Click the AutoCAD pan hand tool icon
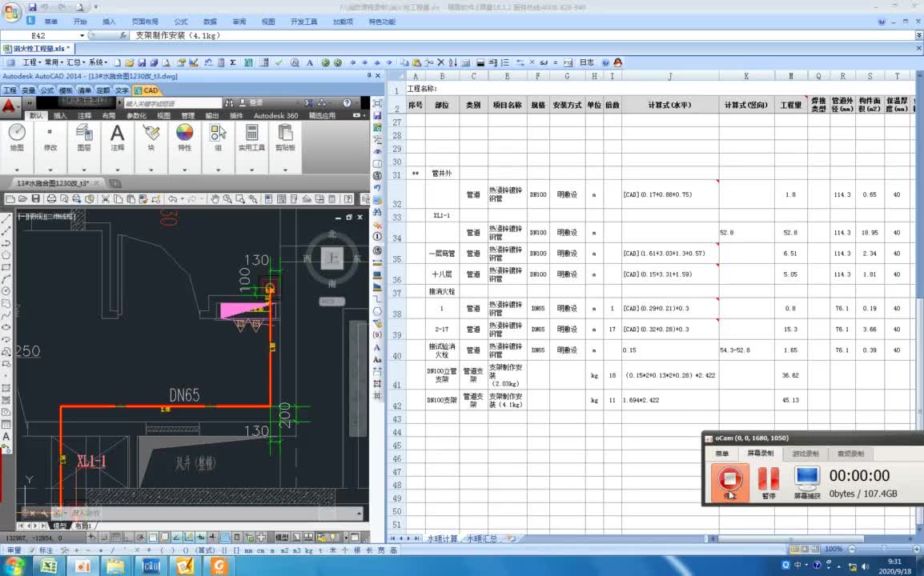The width and height of the screenshot is (924, 576). tap(215, 199)
